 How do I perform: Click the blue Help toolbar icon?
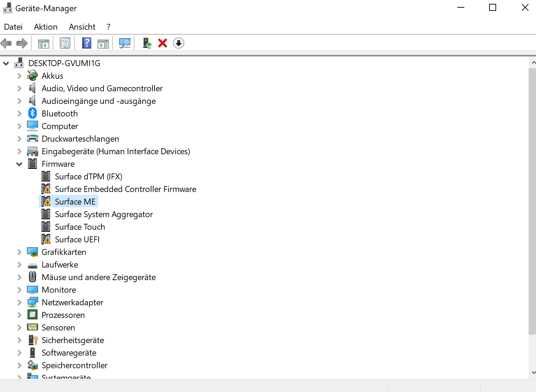click(x=87, y=43)
